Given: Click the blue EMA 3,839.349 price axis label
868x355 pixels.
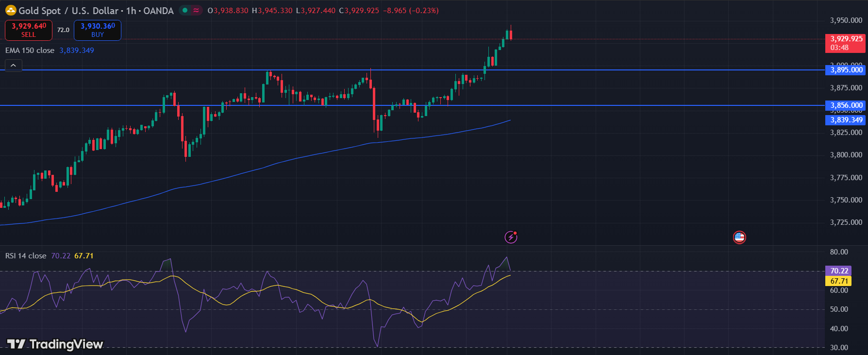Looking at the screenshot, I should 846,120.
